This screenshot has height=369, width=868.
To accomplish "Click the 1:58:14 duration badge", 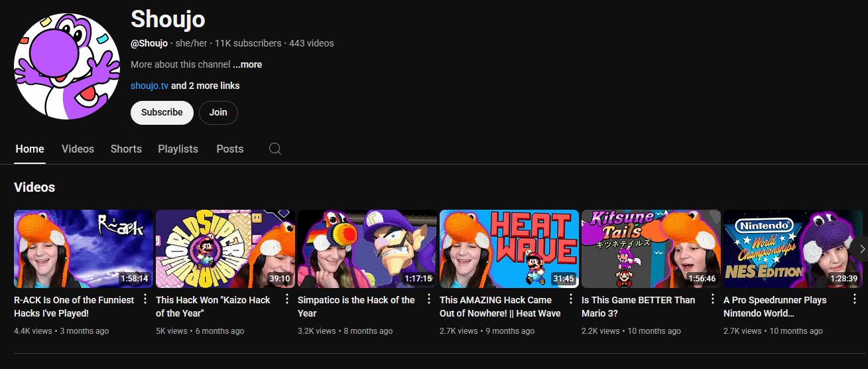I will [x=135, y=279].
